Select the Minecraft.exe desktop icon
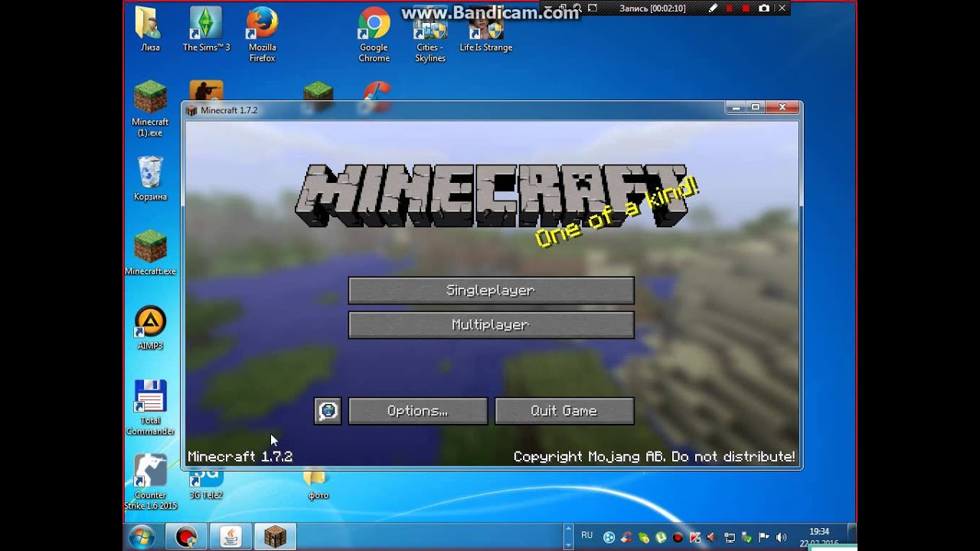 150,253
